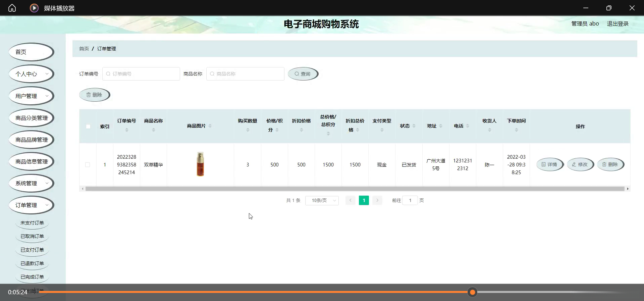Sort by 购买数量 column arrows
The height and width of the screenshot is (301, 644).
[248, 130]
